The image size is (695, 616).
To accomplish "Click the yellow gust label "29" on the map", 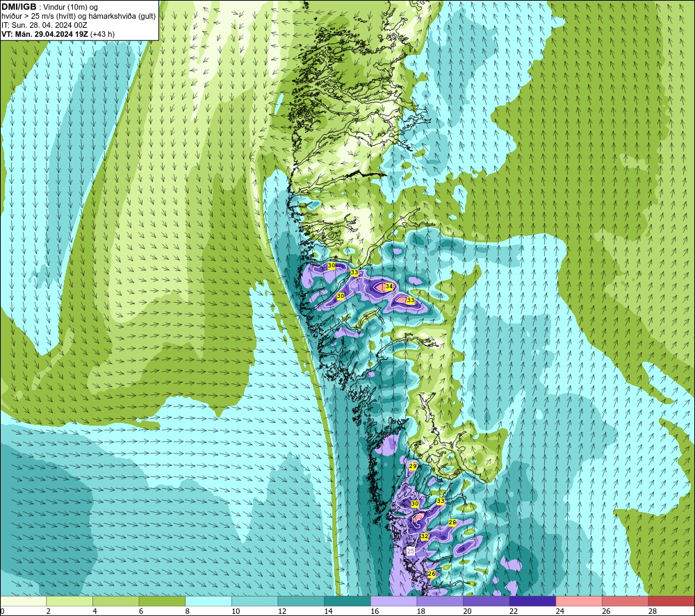I will pyautogui.click(x=413, y=466).
